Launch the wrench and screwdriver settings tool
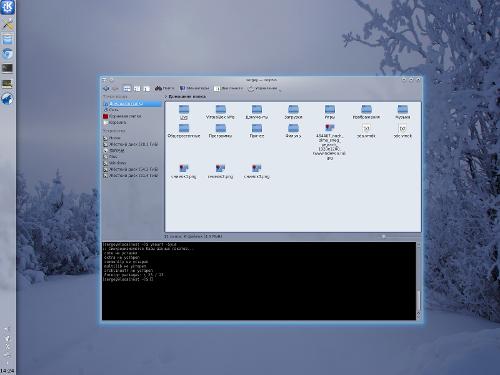Viewport: 500px width, 375px height. click(x=7, y=24)
